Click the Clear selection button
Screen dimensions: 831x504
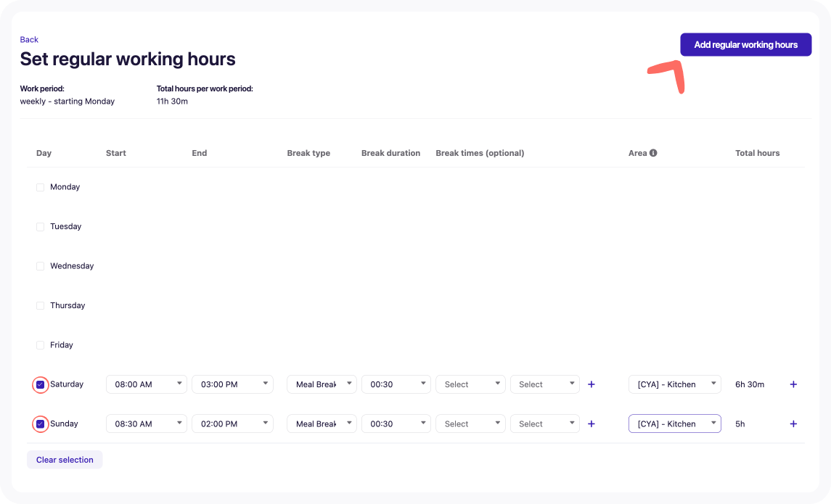65,460
